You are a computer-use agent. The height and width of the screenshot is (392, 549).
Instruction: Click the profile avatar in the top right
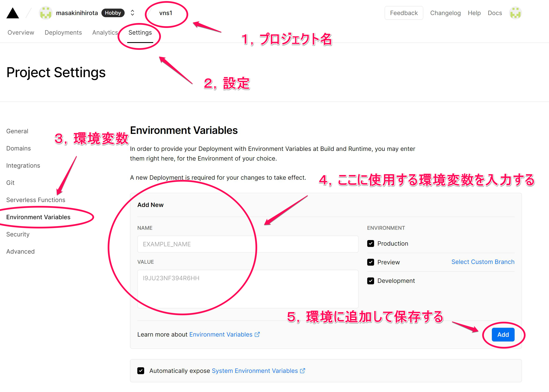tap(515, 13)
